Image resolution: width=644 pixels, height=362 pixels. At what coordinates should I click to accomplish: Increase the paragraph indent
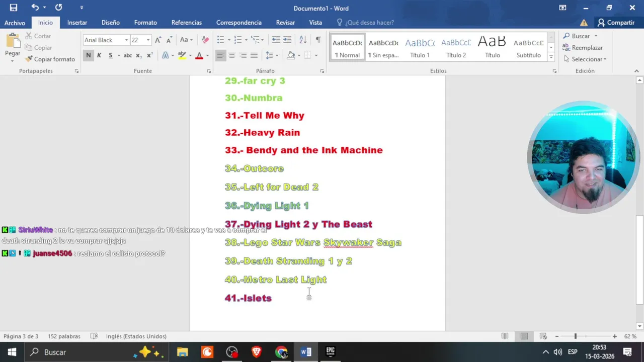[287, 40]
